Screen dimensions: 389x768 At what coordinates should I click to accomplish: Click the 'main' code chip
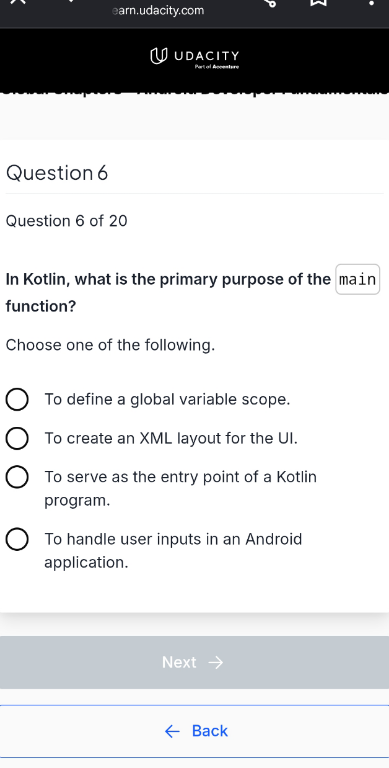coord(358,280)
